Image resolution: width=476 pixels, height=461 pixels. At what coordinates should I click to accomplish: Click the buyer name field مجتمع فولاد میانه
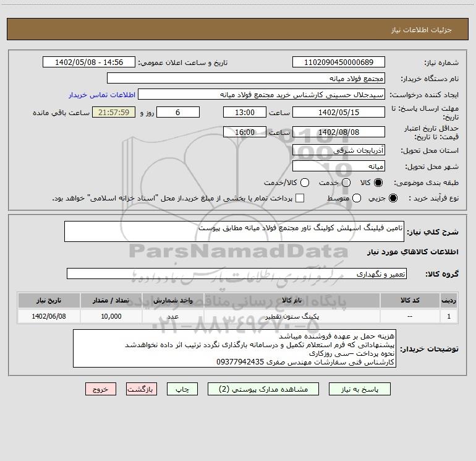[246, 78]
